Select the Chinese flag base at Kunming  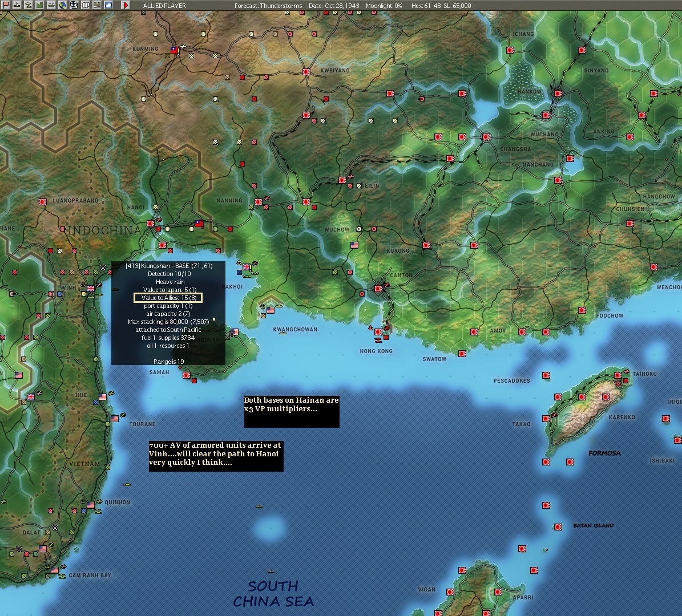[175, 50]
